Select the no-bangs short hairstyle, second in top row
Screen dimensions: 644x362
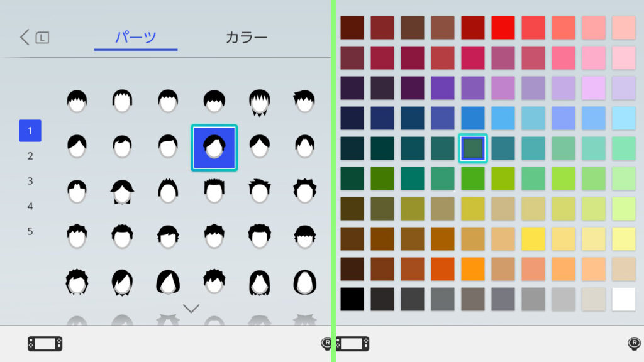pos(123,101)
